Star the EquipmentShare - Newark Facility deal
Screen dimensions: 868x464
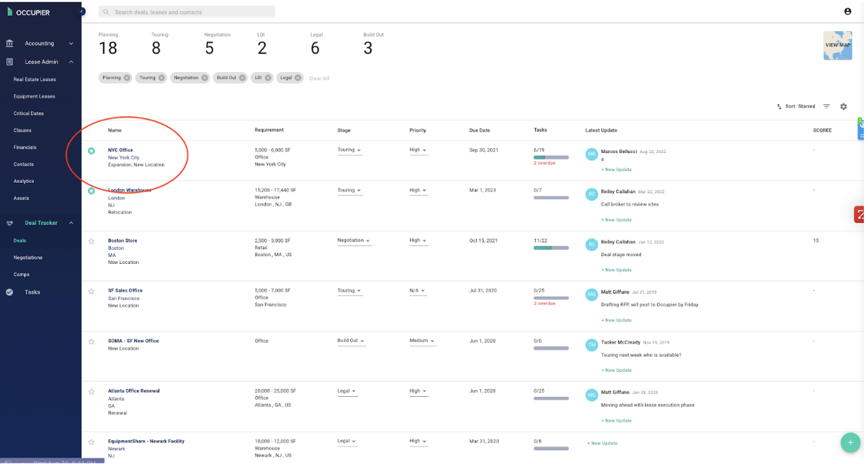coord(91,441)
